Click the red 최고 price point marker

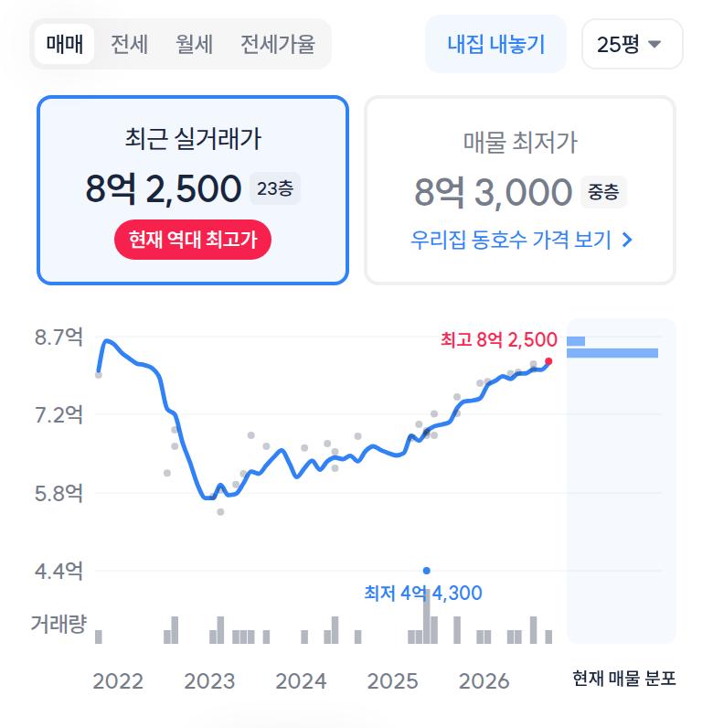pos(548,361)
